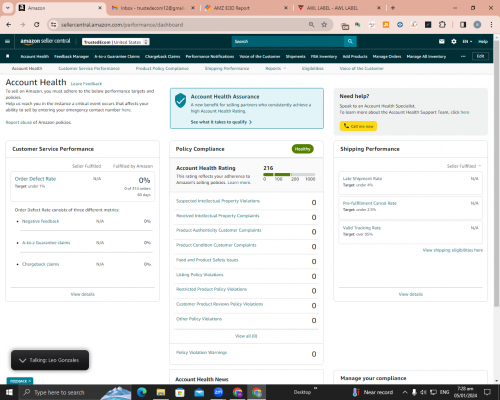This screenshot has width=500, height=400.
Task: Open File Explorer from the taskbar
Action: point(161,392)
